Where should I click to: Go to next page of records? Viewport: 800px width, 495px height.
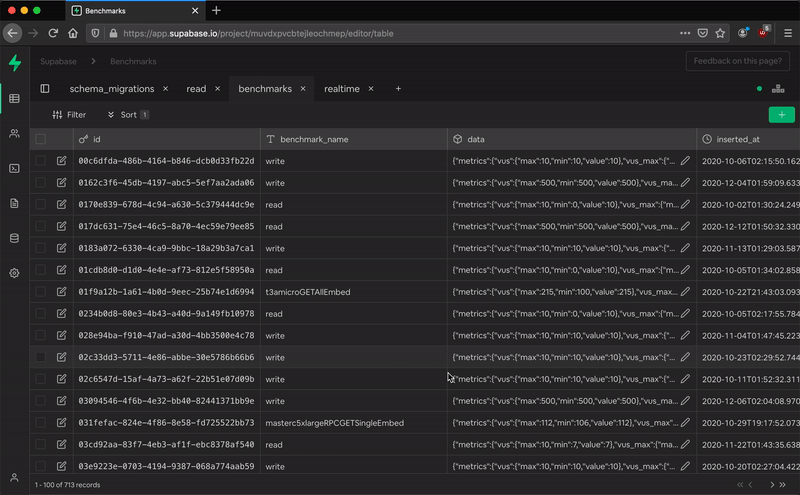pos(772,484)
